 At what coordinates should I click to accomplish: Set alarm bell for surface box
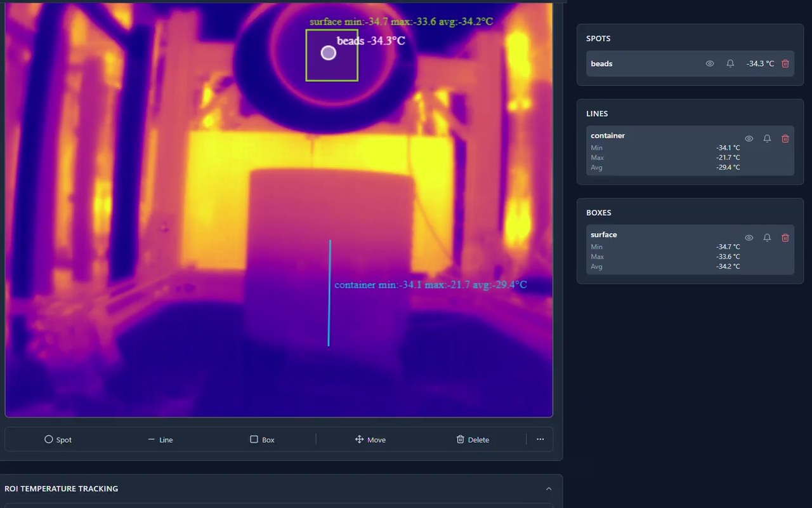[x=767, y=237]
